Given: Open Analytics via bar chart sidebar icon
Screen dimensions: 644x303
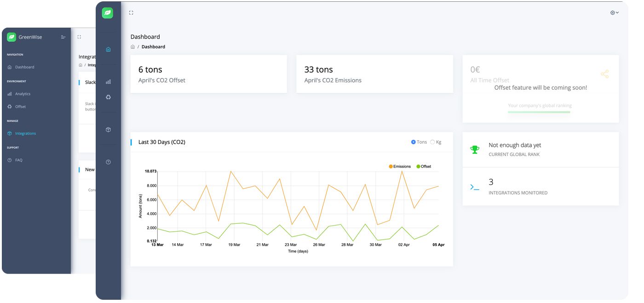Looking at the screenshot, I should click(108, 82).
